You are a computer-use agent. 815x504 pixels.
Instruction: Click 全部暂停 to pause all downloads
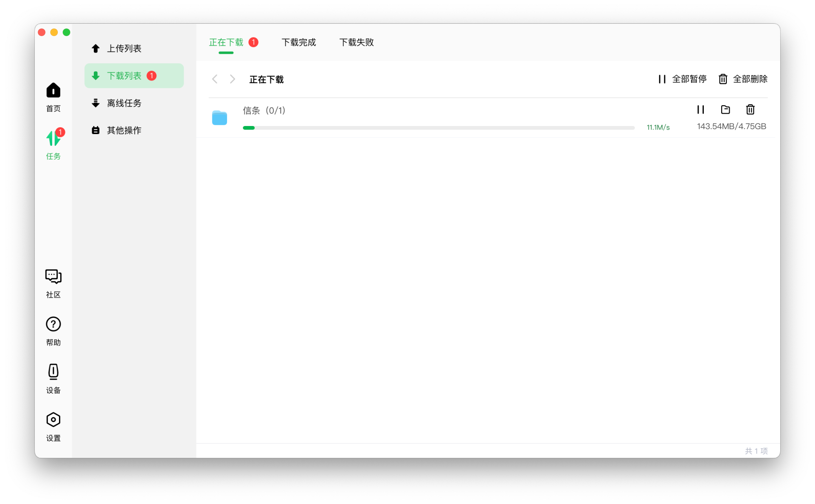(682, 79)
